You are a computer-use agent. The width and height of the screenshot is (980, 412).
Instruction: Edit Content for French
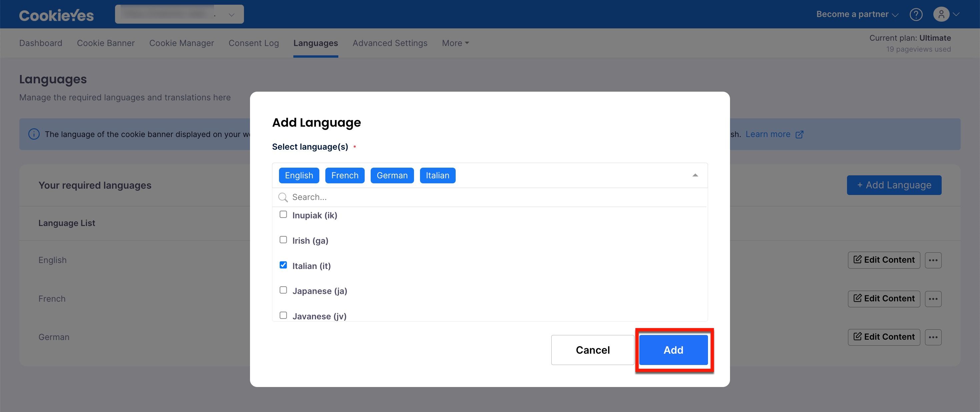tap(884, 299)
